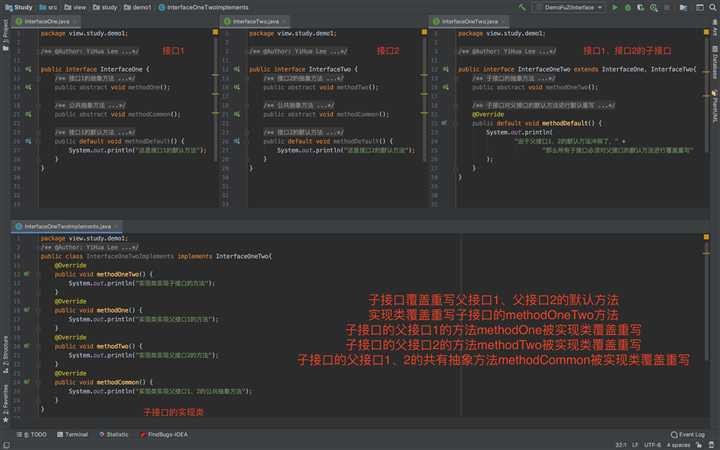This screenshot has height=450, width=720.
Task: Open Project Structure from the toolbar
Action: pos(684,7)
